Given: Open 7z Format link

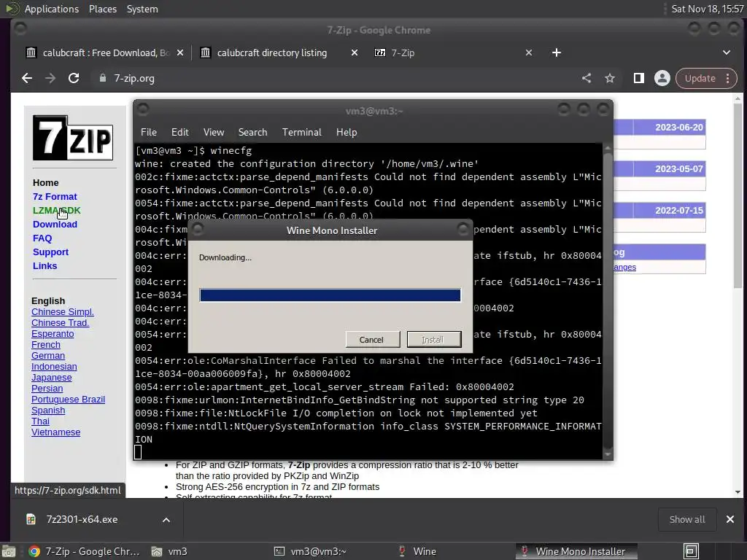Looking at the screenshot, I should [55, 197].
